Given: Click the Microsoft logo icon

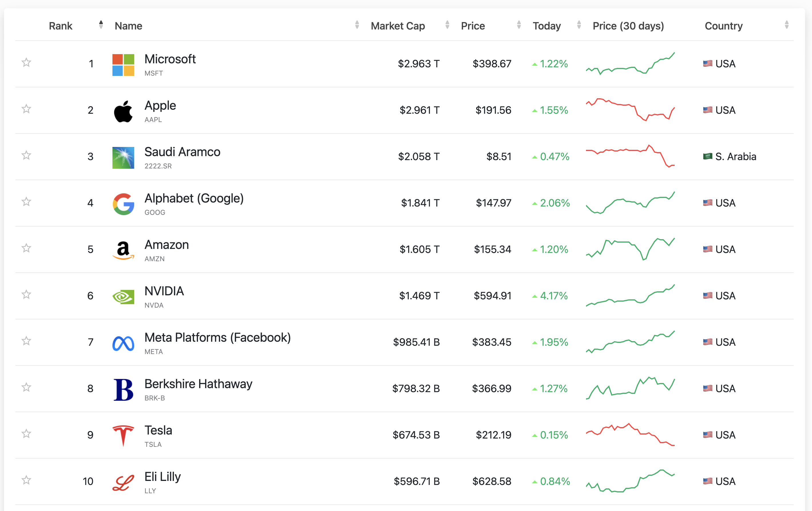Looking at the screenshot, I should 123,65.
